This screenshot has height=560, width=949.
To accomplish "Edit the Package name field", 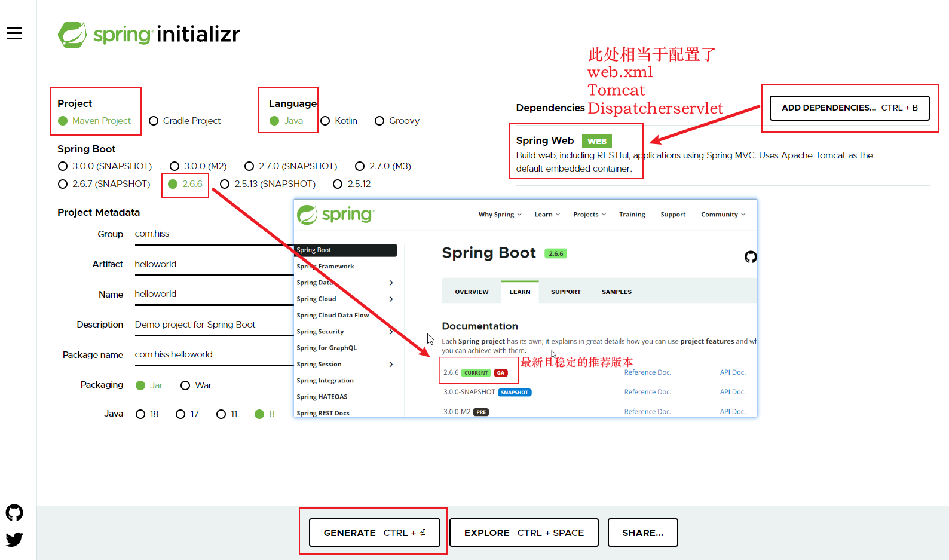I will (214, 354).
